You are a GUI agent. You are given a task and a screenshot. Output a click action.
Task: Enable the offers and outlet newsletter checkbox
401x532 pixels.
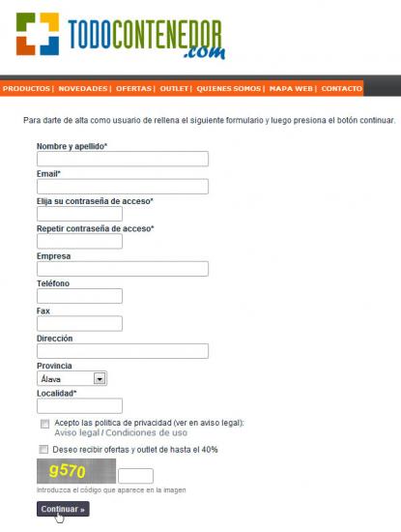[43, 449]
